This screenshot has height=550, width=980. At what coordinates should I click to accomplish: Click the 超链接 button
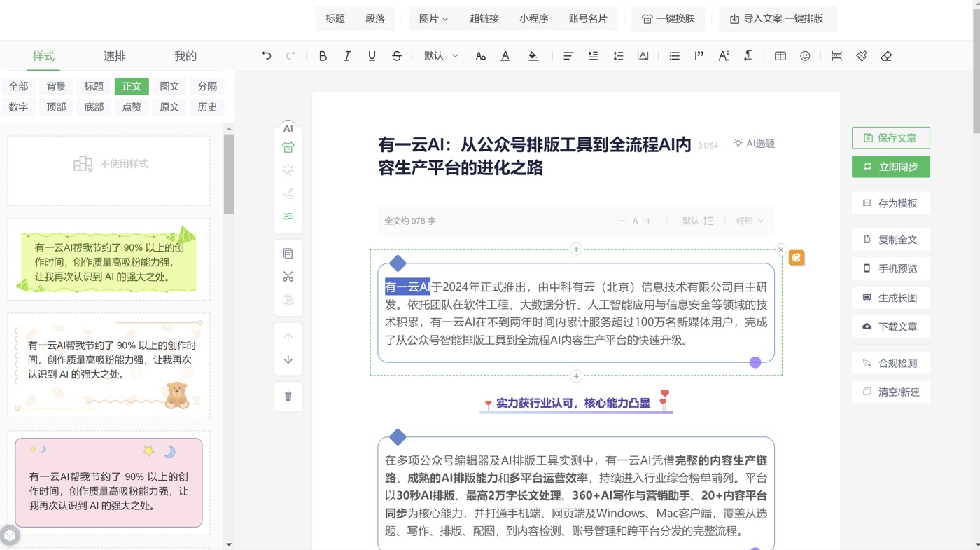pos(484,19)
